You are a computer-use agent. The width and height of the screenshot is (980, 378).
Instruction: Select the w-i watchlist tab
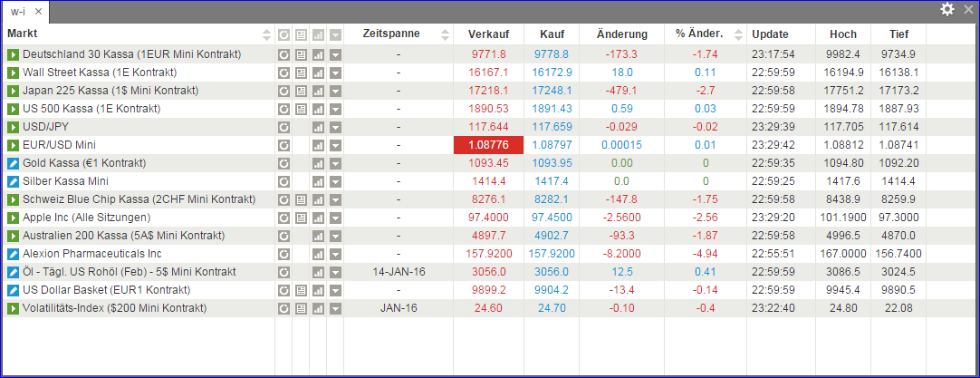point(18,11)
